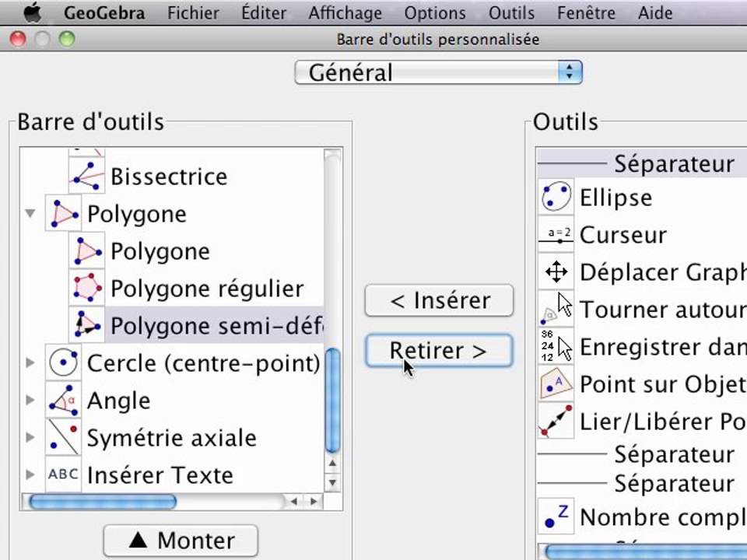Screen dimensions: 747x560
Task: Select the Polygone semi-défini row label
Action: [216, 326]
